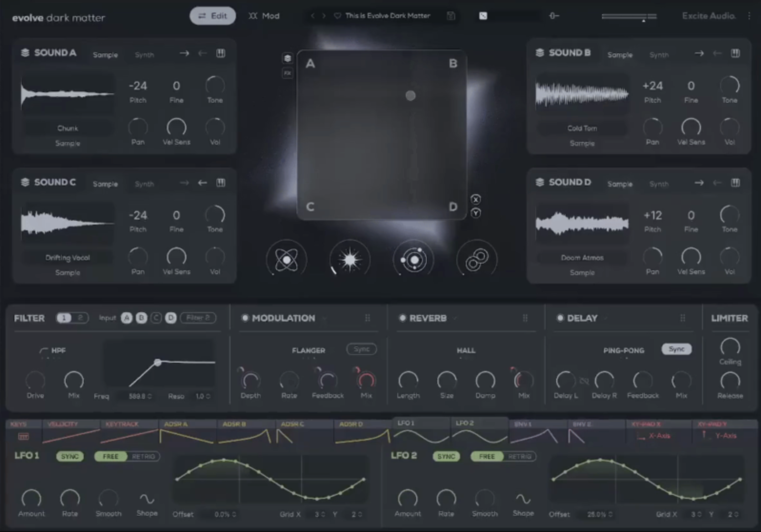Click the filter Freq value field
The width and height of the screenshot is (761, 532).
140,396
